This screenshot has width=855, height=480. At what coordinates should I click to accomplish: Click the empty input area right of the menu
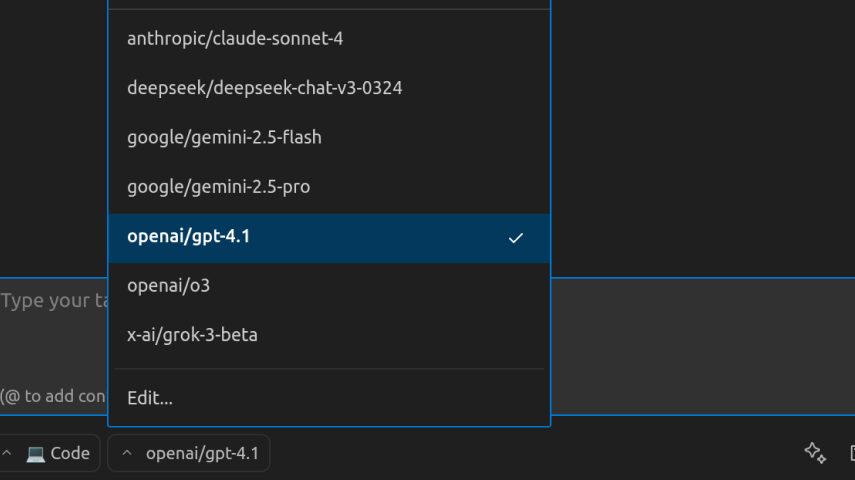[x=703, y=346]
